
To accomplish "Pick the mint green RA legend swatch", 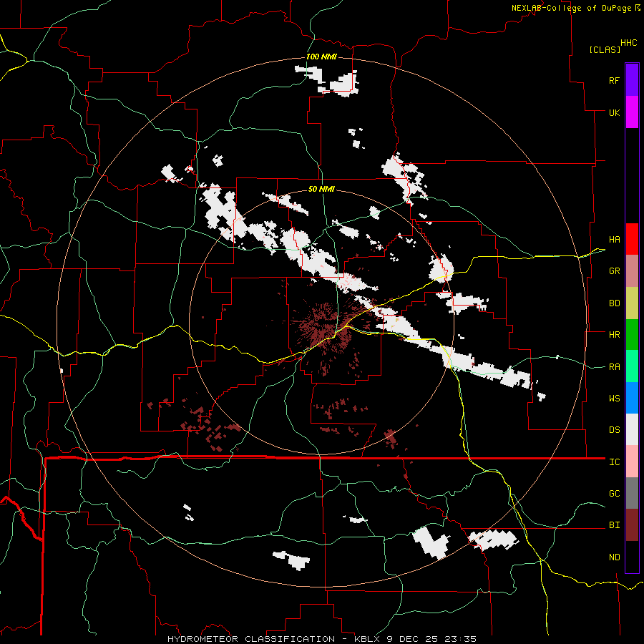I will [632, 366].
